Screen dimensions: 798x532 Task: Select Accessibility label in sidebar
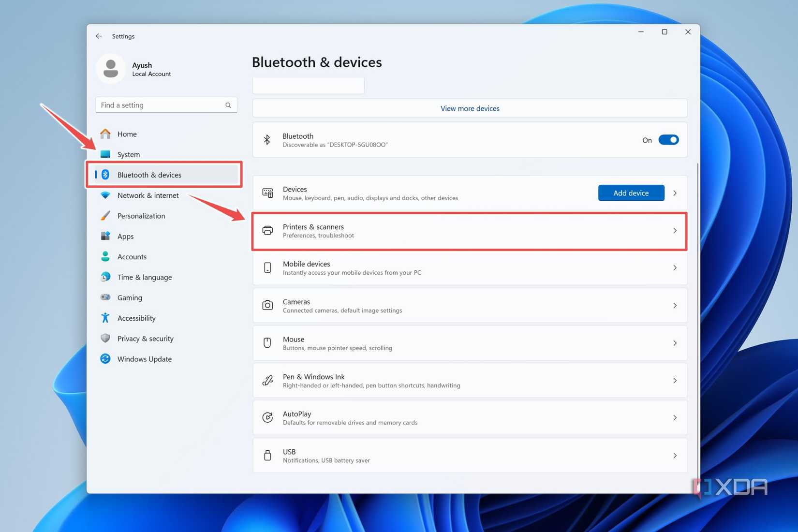(136, 318)
